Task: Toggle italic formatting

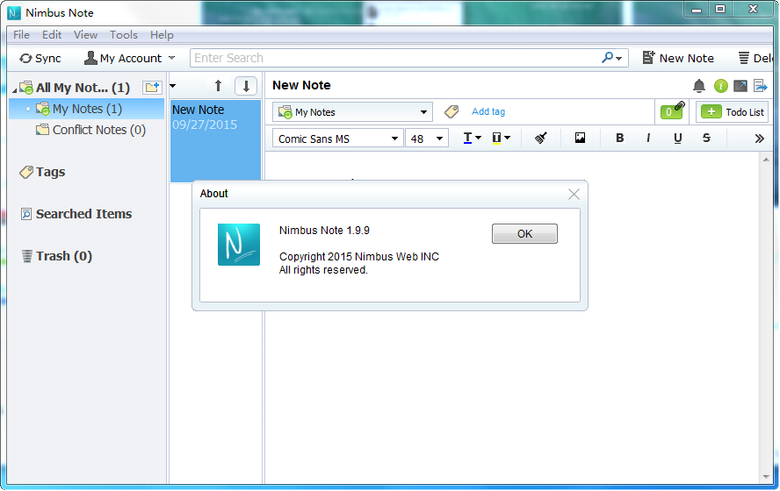Action: click(648, 138)
